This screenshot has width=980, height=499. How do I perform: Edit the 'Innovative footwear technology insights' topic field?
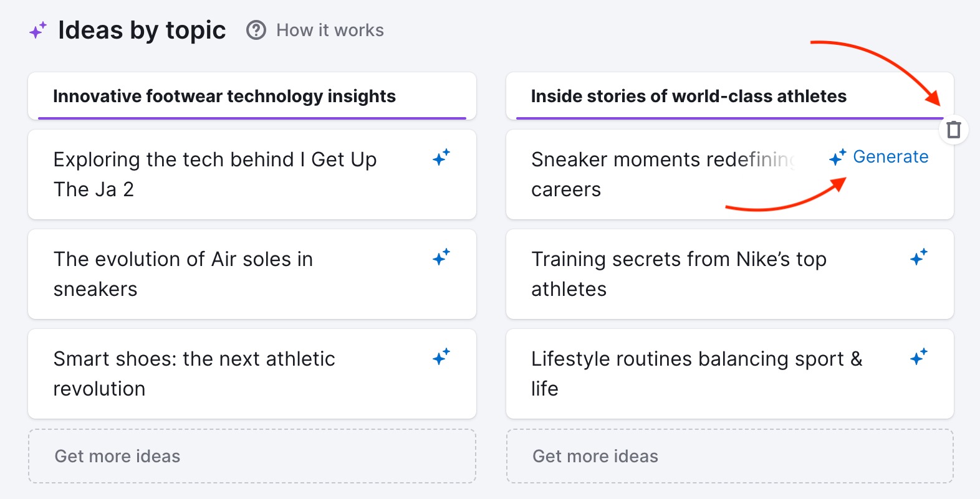[x=252, y=96]
